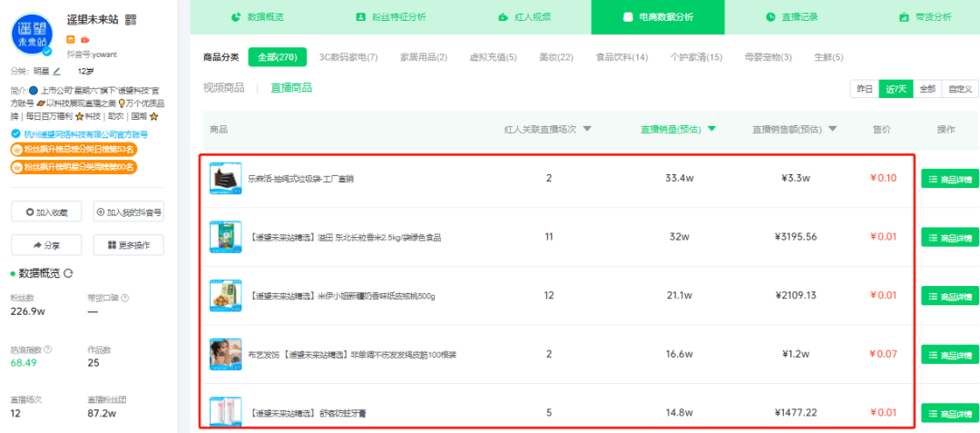The width and height of the screenshot is (980, 433).
Task: Switch to 直播商品 sub-tab
Action: (291, 88)
